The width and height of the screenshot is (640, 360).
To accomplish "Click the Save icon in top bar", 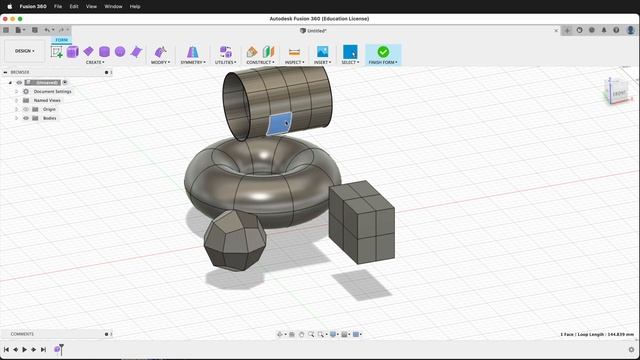I will pos(35,30).
